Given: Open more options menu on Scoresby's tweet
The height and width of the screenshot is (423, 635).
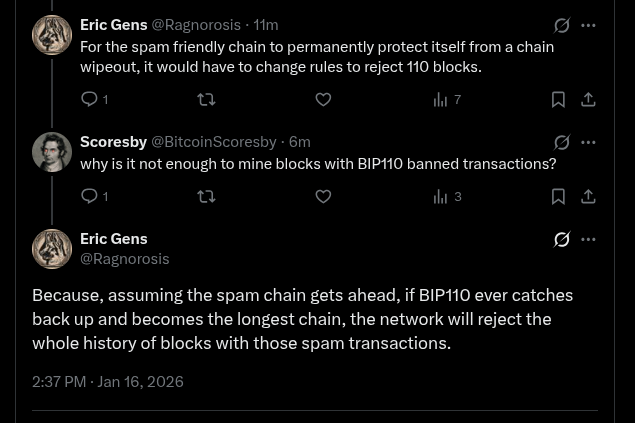Looking at the screenshot, I should click(589, 142).
